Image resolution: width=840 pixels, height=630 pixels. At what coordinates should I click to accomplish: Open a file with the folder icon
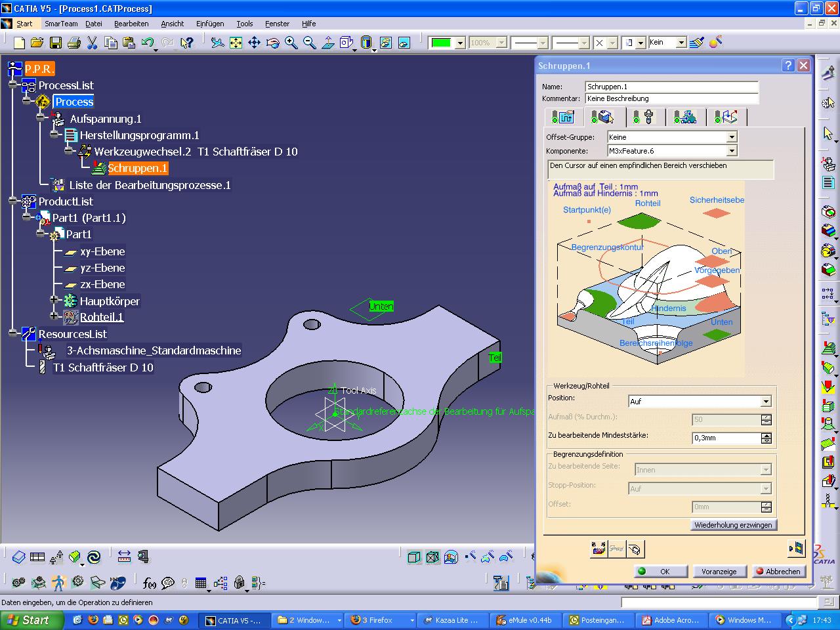click(x=37, y=43)
